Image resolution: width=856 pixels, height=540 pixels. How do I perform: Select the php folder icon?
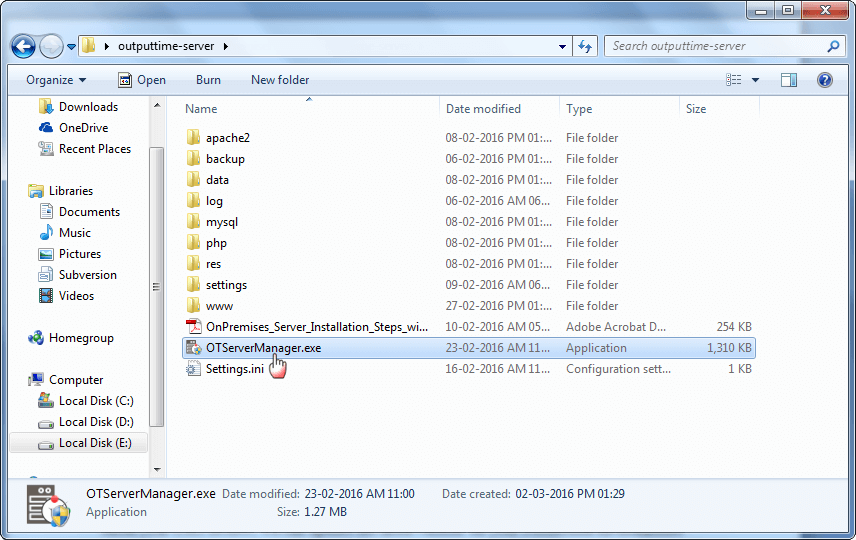[193, 243]
